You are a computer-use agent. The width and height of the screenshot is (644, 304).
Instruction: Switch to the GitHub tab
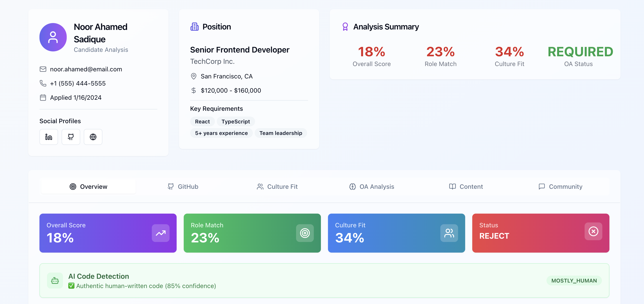tap(183, 187)
